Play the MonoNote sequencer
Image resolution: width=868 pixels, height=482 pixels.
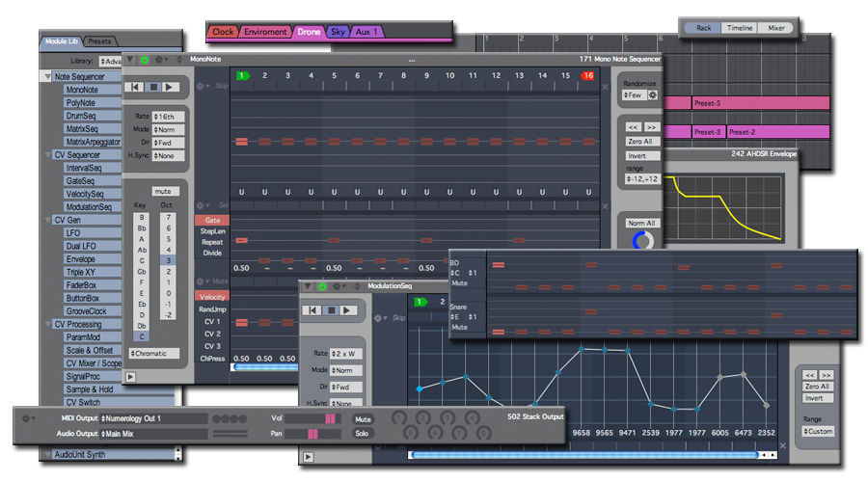171,87
